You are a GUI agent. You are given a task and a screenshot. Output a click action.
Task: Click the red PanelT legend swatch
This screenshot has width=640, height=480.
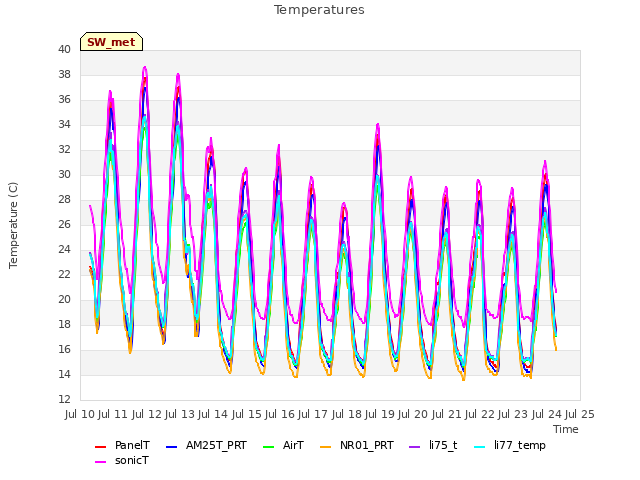(100, 447)
